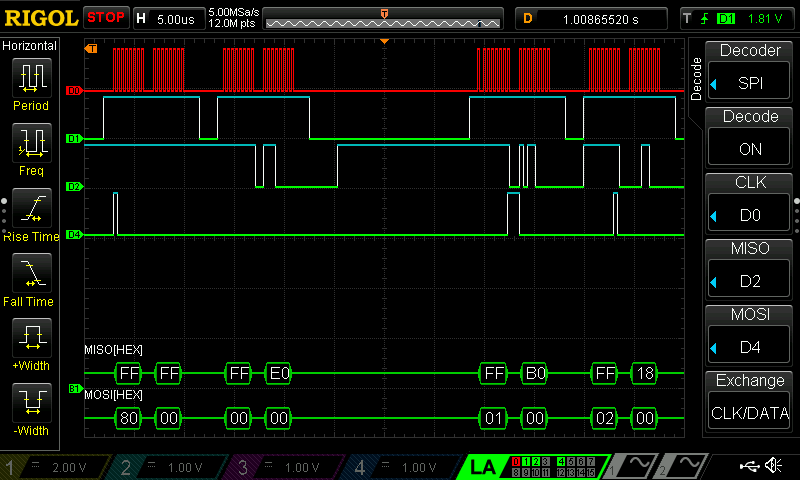Select the -Width measurement icon

(32, 402)
